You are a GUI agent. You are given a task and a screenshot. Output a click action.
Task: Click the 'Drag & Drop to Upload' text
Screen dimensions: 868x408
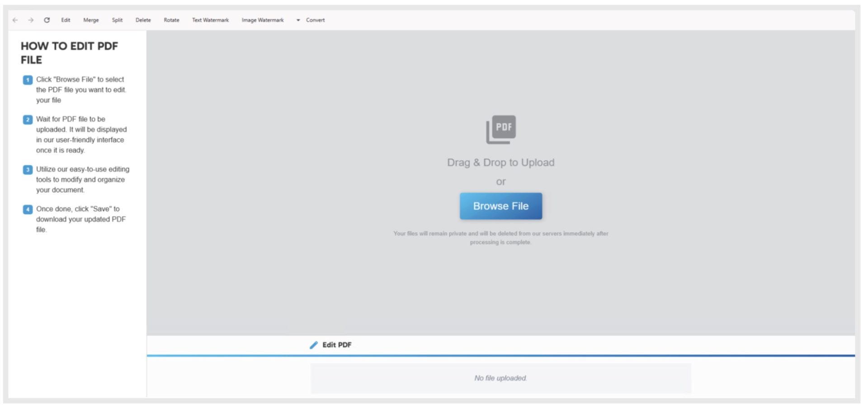coord(500,163)
